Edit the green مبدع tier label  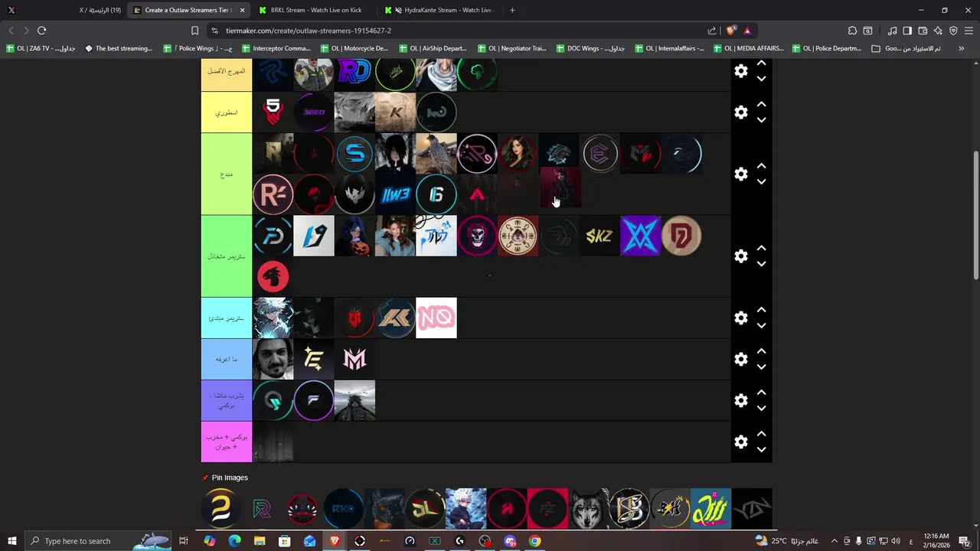pyautogui.click(x=227, y=174)
